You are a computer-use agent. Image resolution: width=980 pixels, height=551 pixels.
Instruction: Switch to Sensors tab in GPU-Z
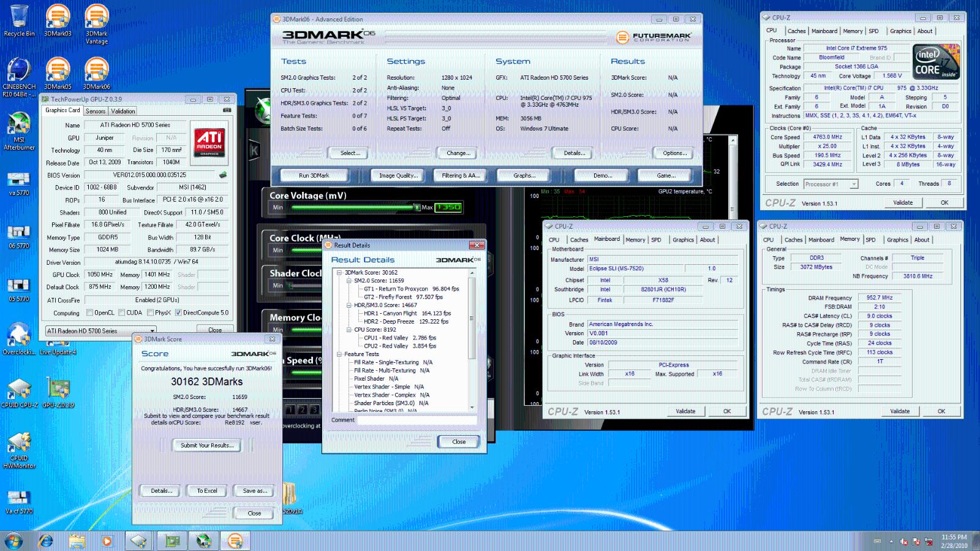(x=95, y=111)
